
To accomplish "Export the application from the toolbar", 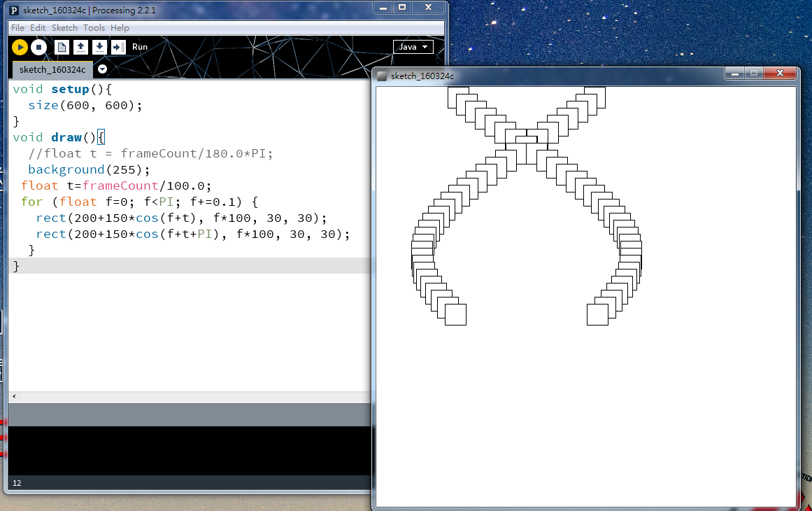I will (118, 47).
